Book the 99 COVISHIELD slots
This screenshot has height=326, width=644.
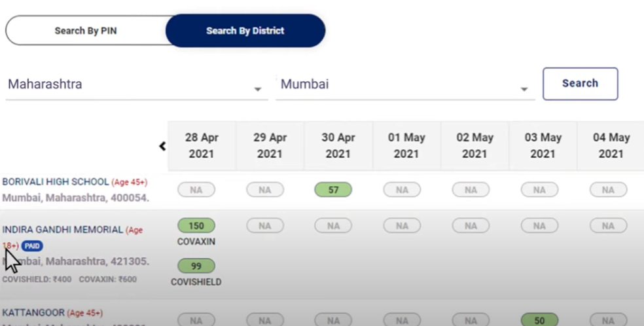click(196, 266)
